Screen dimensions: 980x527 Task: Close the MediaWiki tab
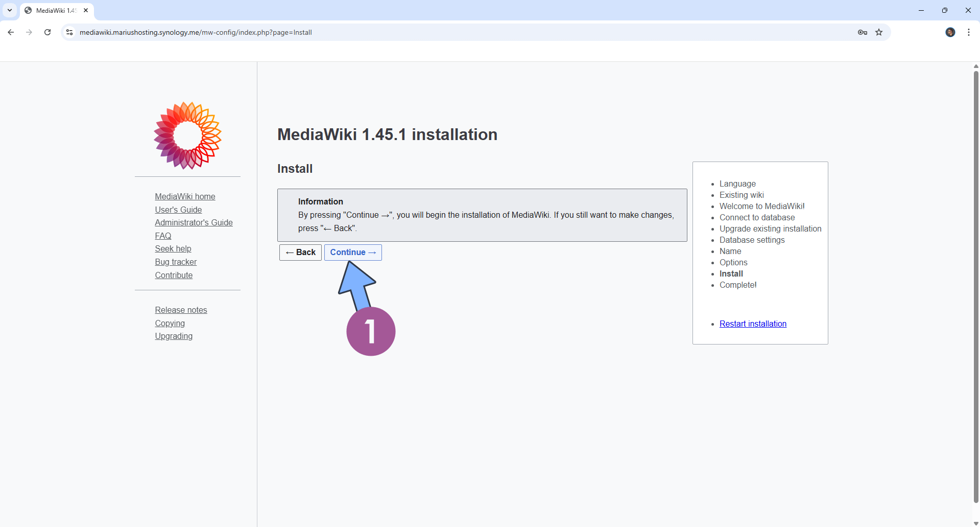tap(85, 10)
